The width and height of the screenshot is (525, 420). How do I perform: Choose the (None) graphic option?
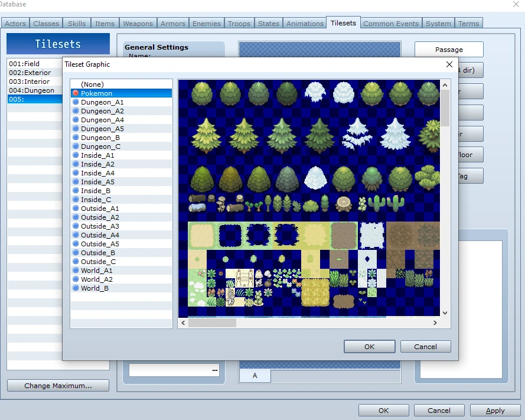tap(121, 84)
